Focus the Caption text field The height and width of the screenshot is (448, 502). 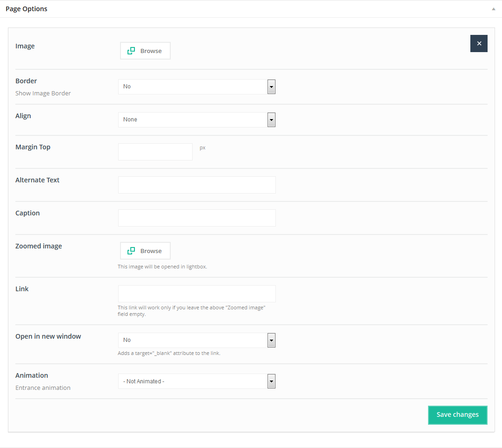(197, 218)
